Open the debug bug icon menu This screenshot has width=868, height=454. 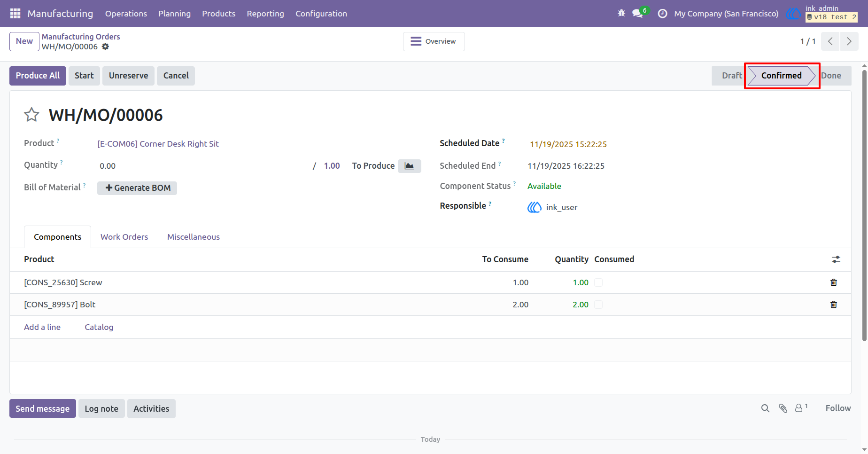[x=621, y=14]
